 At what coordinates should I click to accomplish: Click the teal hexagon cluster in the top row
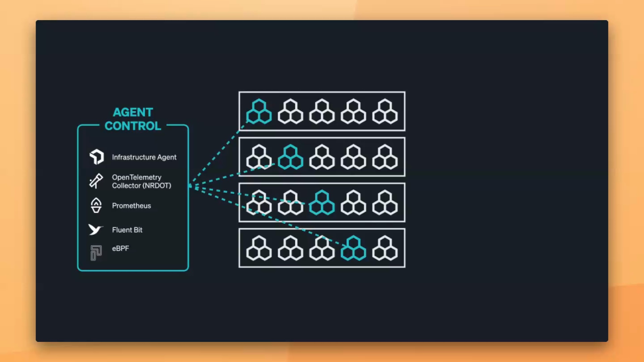(x=259, y=112)
